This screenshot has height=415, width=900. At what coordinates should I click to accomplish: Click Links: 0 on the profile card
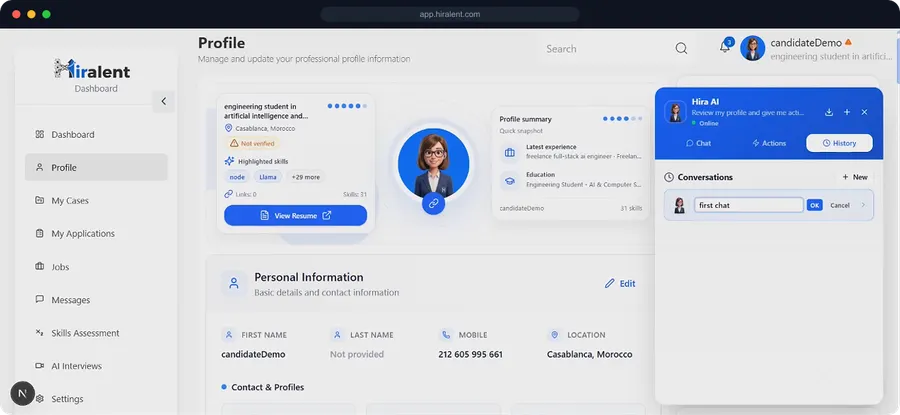coord(240,195)
